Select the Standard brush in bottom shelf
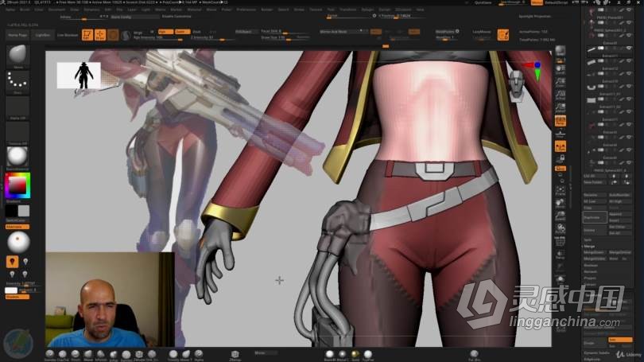The image size is (644, 362). click(x=50, y=355)
